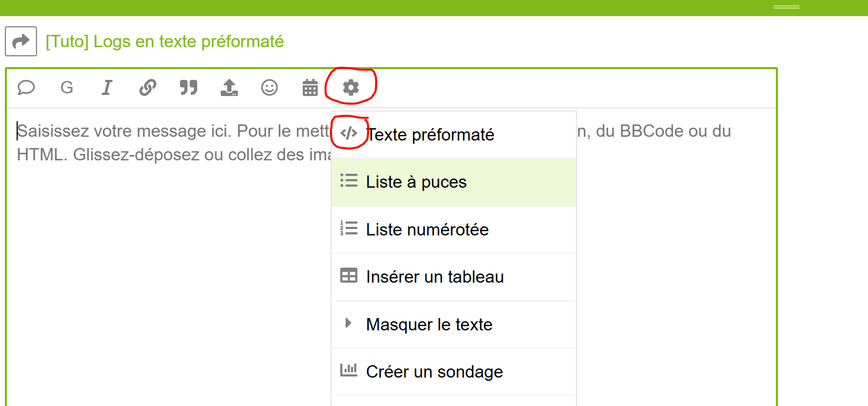
Task: Select the Liste numérotée menu entry
Action: [x=427, y=230]
